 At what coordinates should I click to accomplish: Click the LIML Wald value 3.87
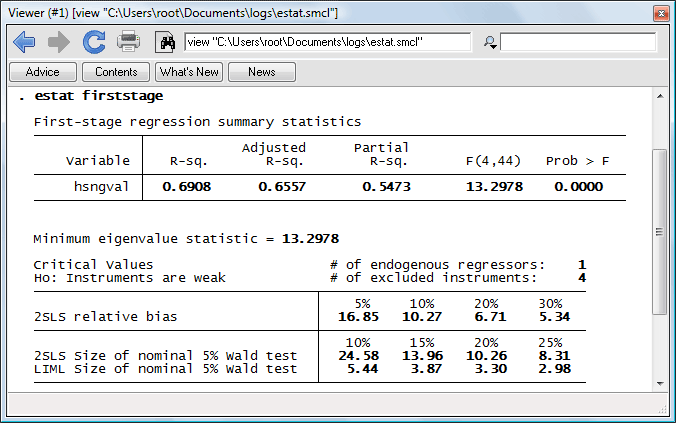(x=426, y=369)
